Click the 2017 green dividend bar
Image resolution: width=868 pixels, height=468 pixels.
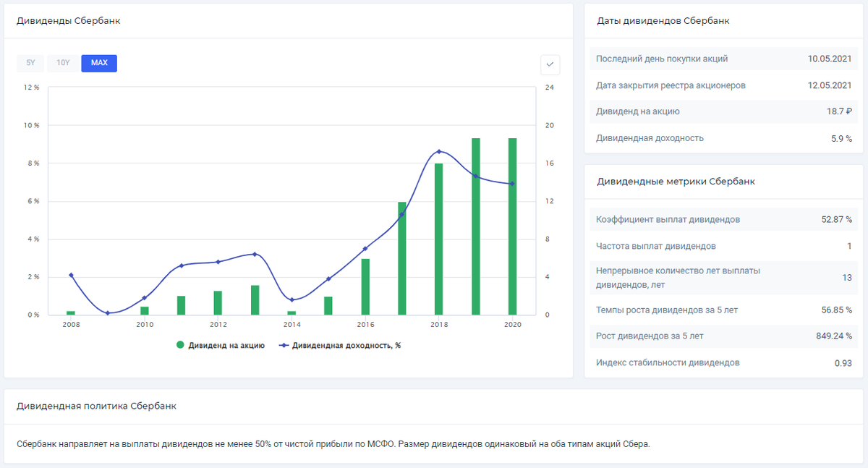[x=402, y=258]
